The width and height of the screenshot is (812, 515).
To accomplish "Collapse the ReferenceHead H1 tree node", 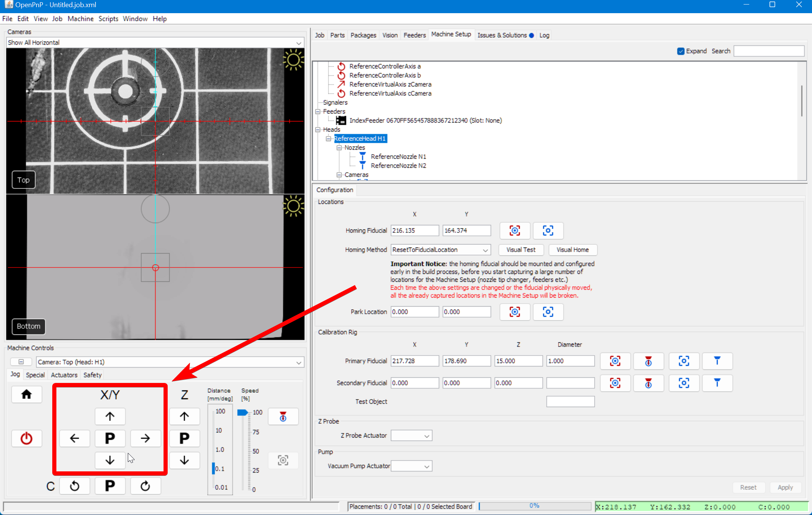I will 329,138.
